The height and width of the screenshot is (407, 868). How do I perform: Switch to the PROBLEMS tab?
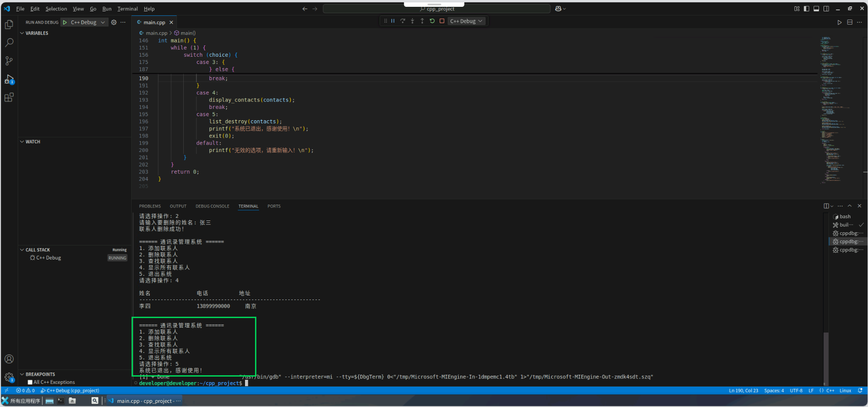pos(150,206)
